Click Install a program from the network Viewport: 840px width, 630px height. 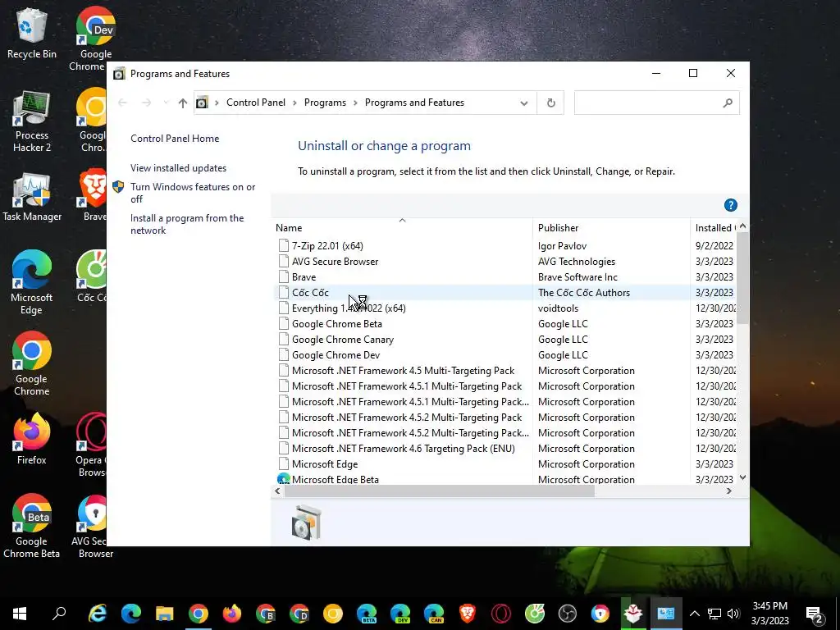click(187, 225)
